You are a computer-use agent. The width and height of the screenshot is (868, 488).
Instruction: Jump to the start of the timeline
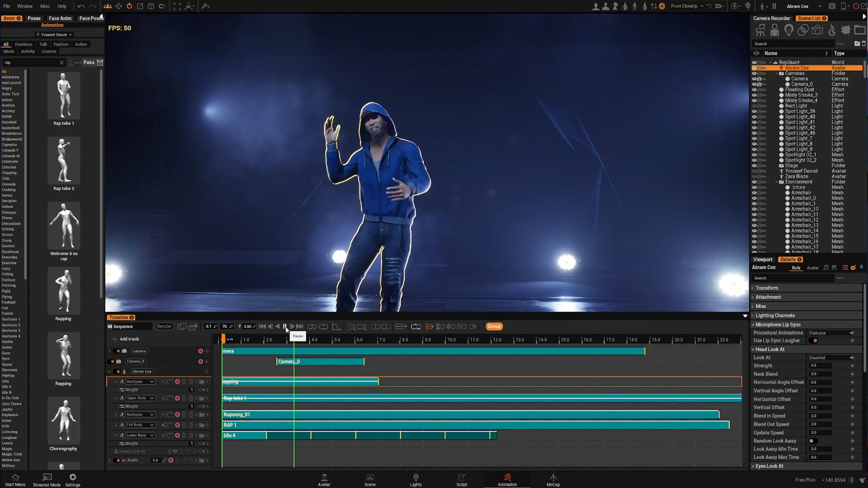point(262,326)
